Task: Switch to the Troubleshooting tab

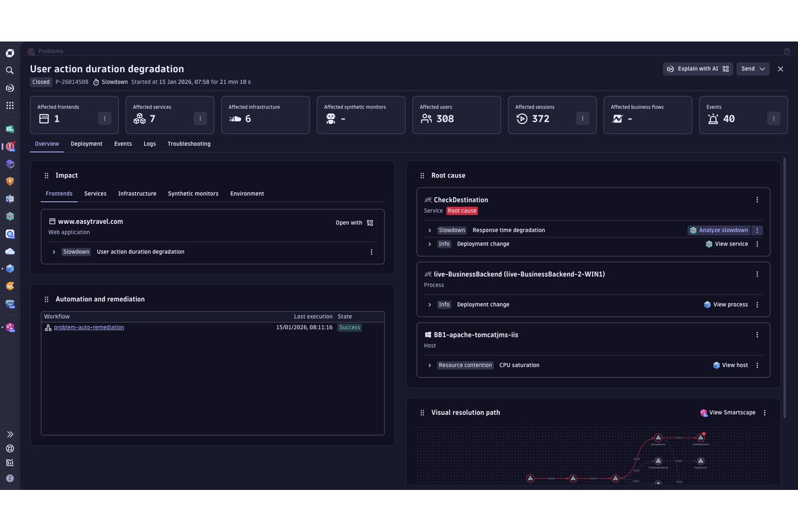Action: (x=189, y=144)
